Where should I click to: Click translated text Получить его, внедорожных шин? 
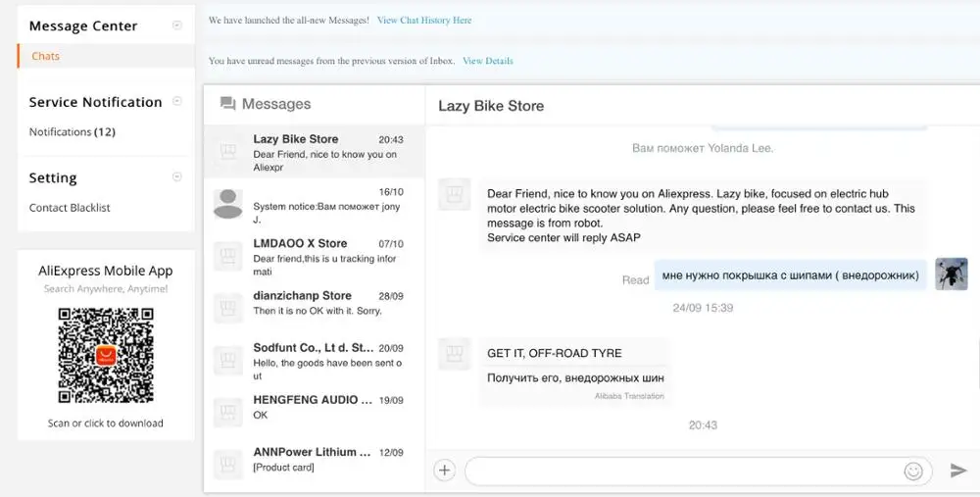click(575, 377)
